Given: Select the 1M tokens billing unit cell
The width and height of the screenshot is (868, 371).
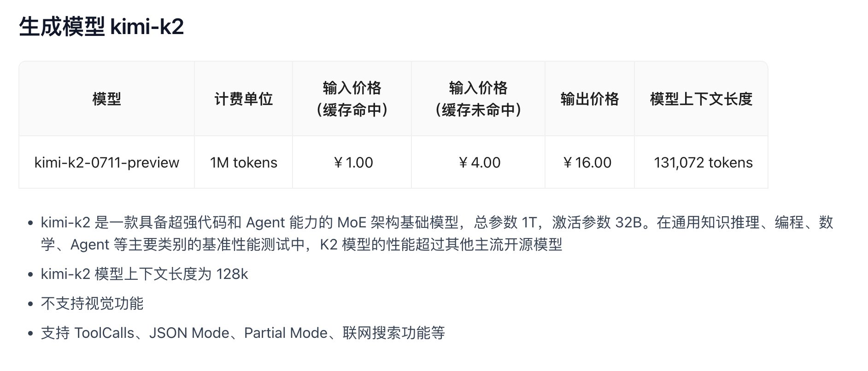Looking at the screenshot, I should point(243,162).
